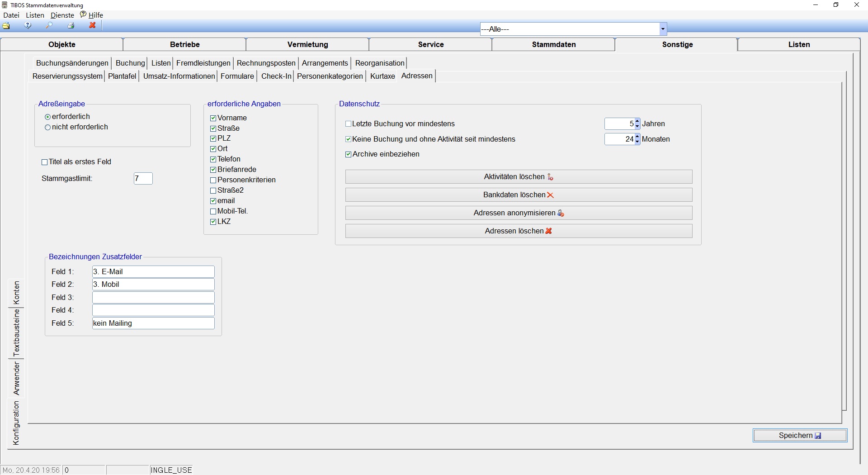Click the blue question-mark help toolbar icon
The image size is (868, 475).
click(28, 26)
